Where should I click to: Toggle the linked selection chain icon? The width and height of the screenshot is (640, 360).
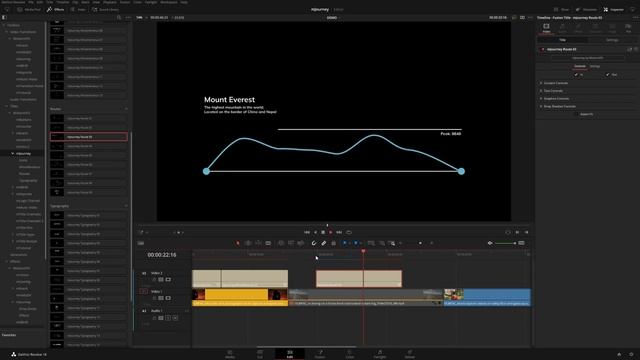(324, 243)
